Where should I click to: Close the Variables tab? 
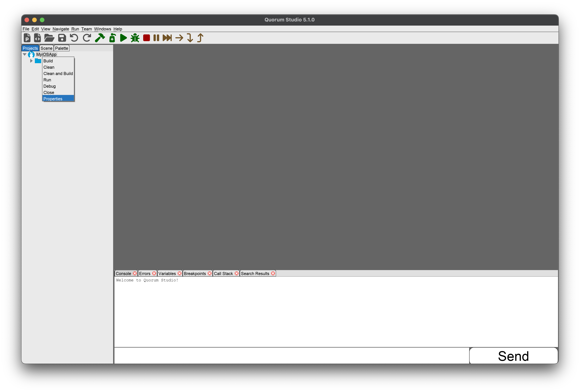179,274
